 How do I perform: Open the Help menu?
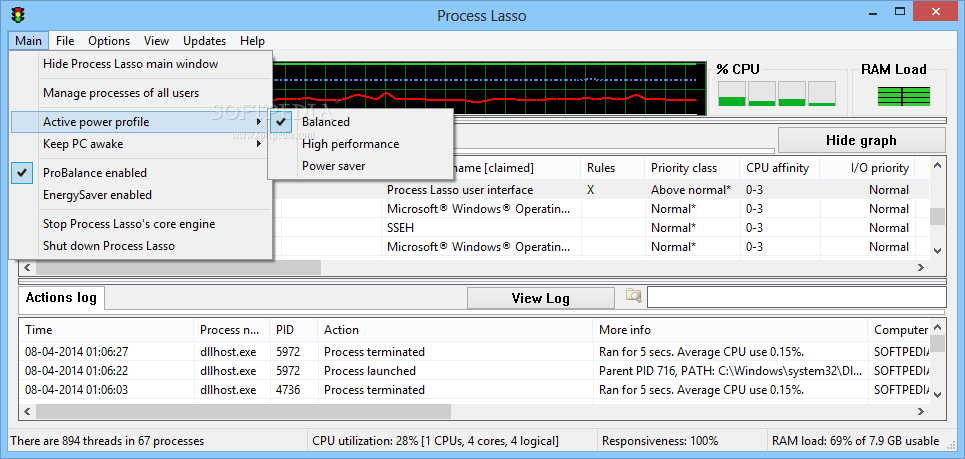[252, 41]
